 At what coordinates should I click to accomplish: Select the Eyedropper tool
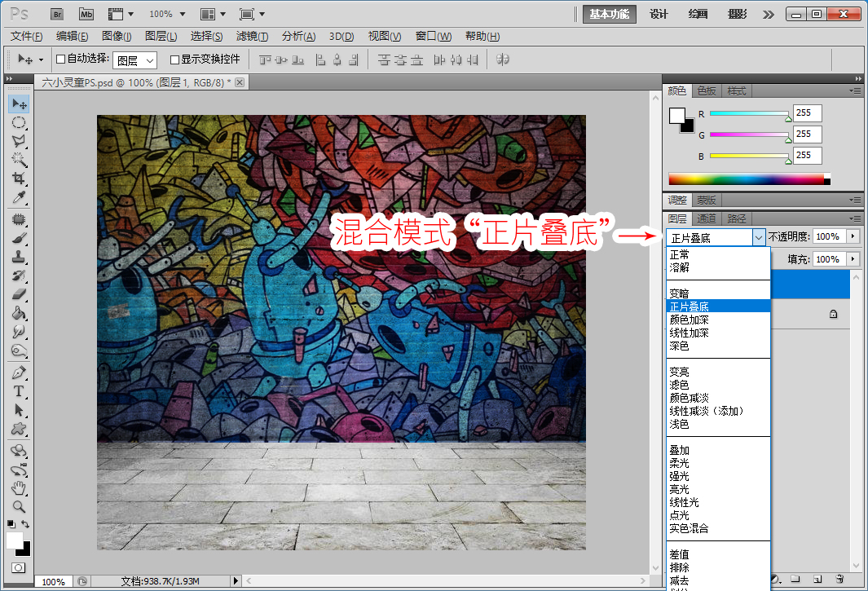click(x=19, y=197)
